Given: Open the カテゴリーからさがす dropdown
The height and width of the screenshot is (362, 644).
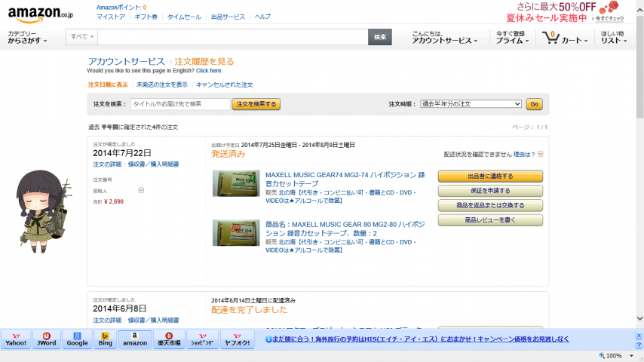Looking at the screenshot, I should click(x=27, y=37).
